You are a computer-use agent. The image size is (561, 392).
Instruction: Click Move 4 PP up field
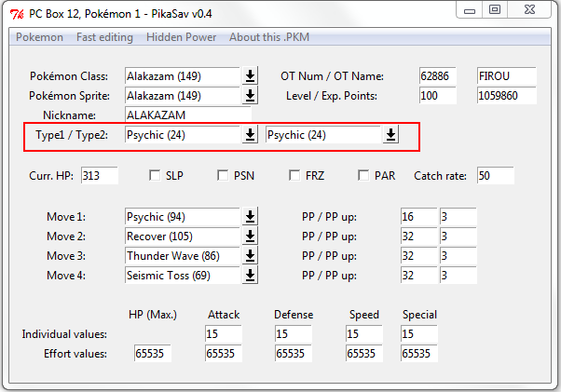(458, 276)
